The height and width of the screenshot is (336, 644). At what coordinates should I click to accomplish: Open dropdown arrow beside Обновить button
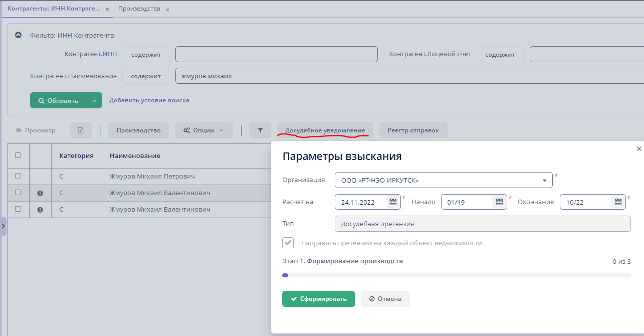(94, 100)
